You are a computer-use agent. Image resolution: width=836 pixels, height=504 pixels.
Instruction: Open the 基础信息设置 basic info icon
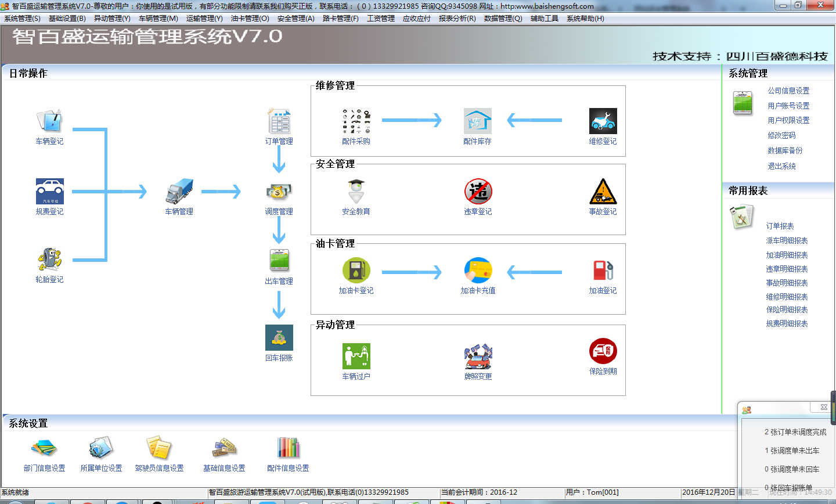pyautogui.click(x=224, y=448)
